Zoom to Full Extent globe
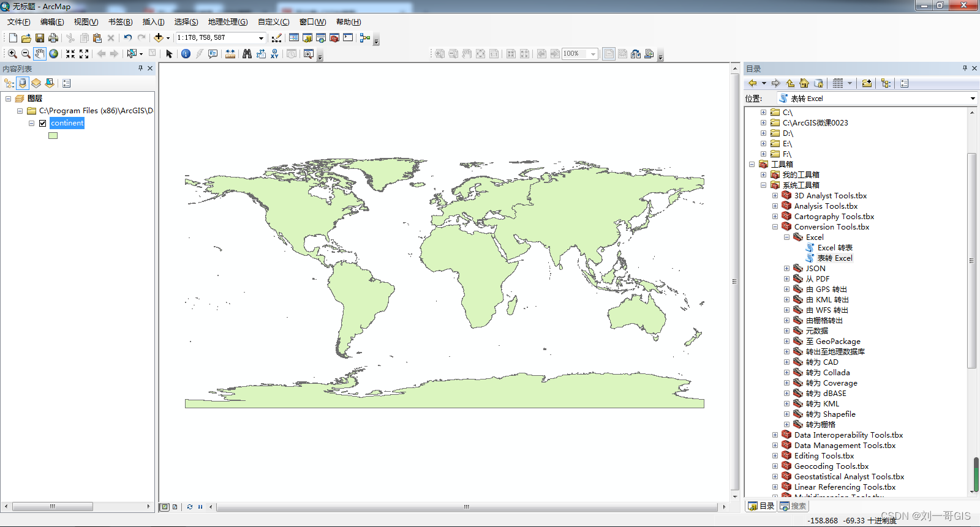 [54, 54]
